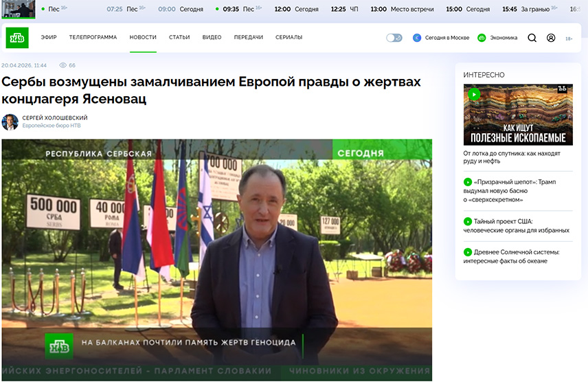Open the Эфир menu item
This screenshot has width=588, height=382.
[x=49, y=37]
